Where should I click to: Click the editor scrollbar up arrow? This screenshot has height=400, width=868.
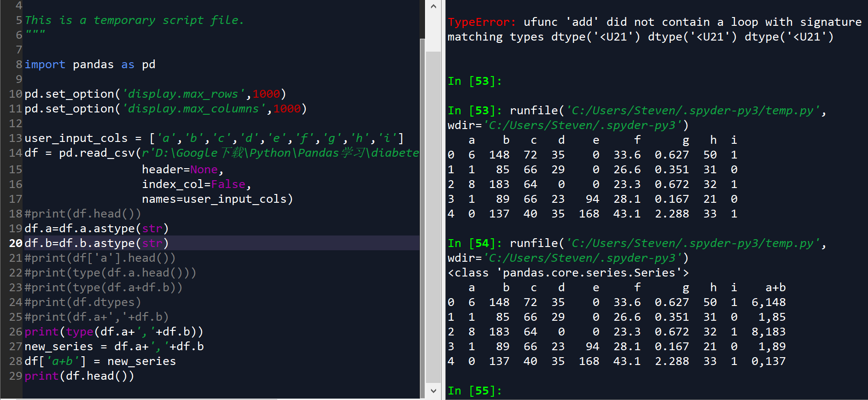pyautogui.click(x=433, y=6)
